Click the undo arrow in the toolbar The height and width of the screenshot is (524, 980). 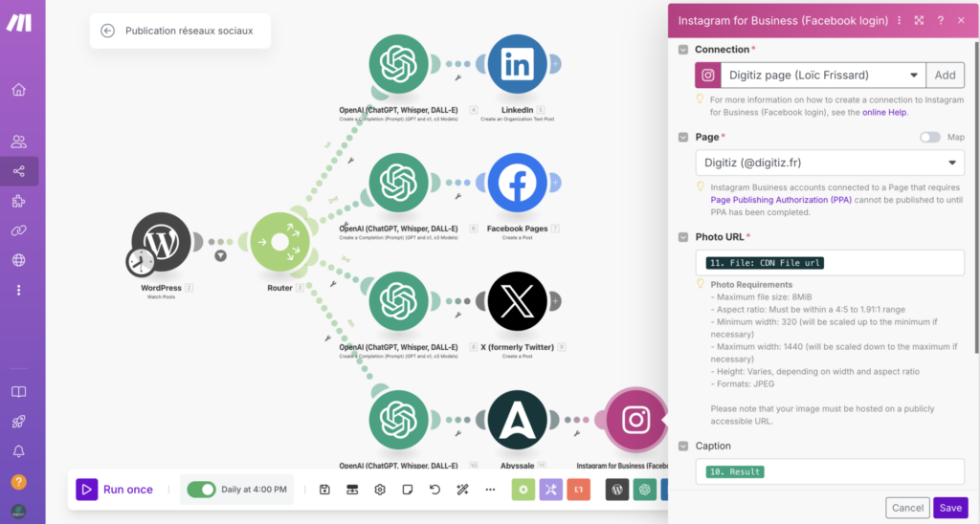point(435,490)
